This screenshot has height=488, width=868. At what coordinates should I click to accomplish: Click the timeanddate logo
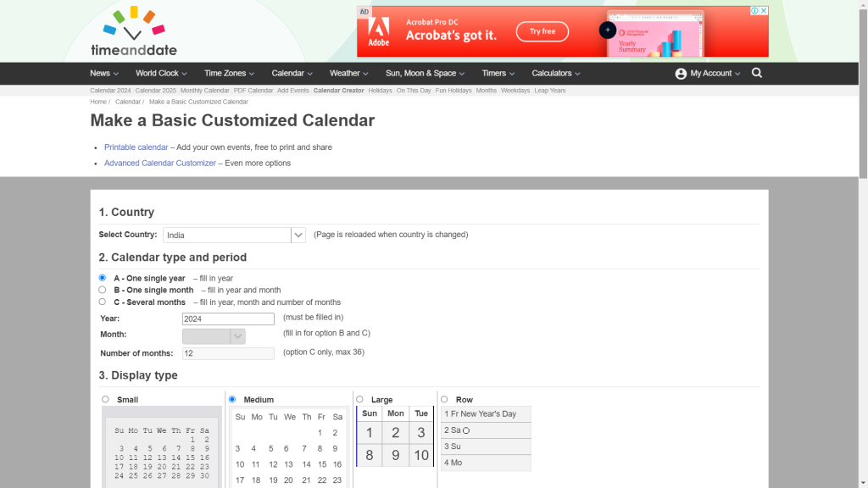click(x=133, y=32)
